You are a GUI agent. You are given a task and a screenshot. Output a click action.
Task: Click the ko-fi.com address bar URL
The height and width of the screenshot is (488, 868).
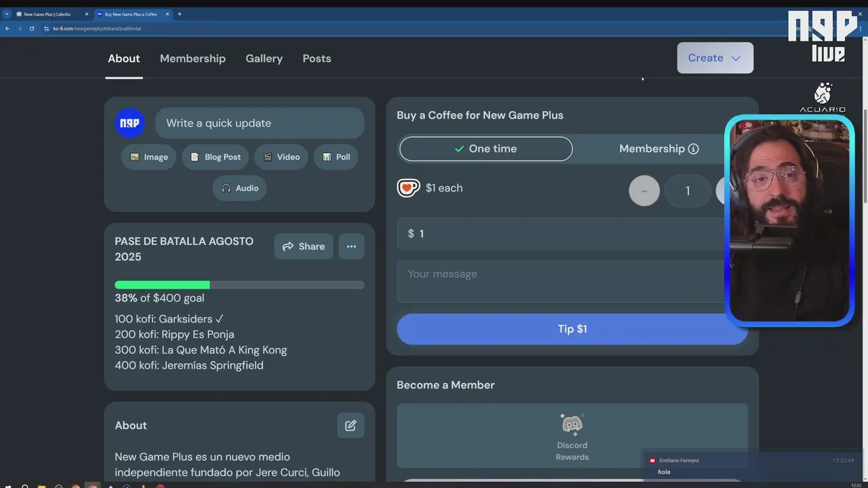pyautogui.click(x=97, y=28)
